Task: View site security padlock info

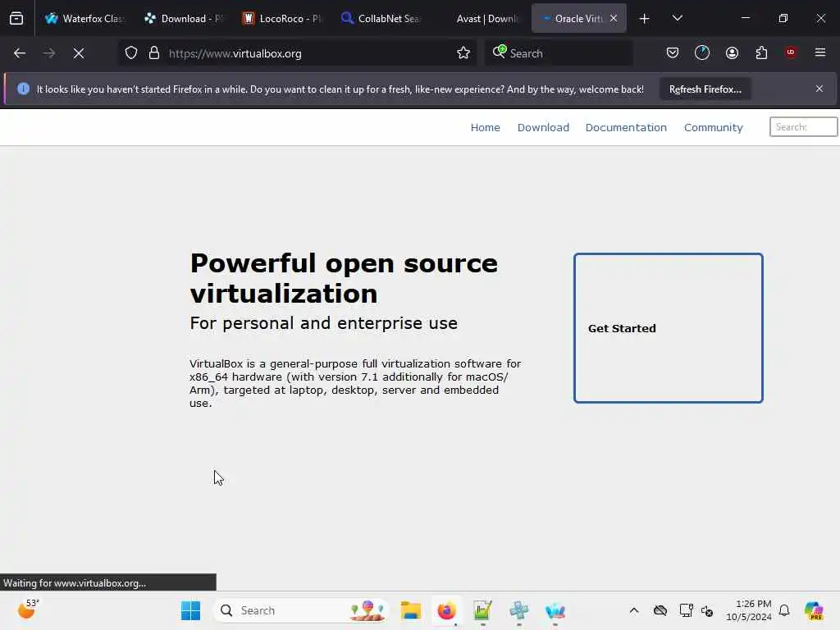Action: pos(154,53)
